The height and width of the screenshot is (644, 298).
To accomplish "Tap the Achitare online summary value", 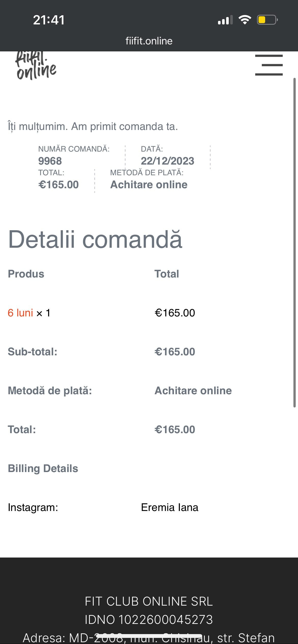I will click(x=149, y=184).
